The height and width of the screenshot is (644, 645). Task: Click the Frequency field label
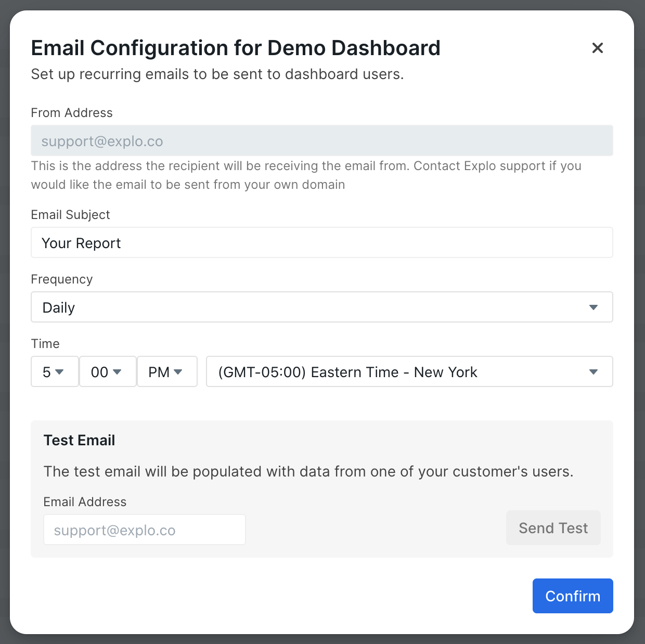click(x=61, y=279)
